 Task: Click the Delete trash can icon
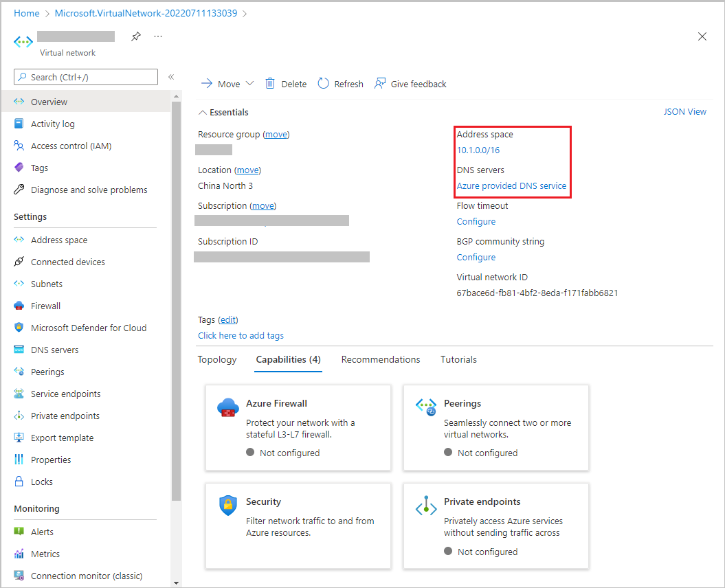270,83
